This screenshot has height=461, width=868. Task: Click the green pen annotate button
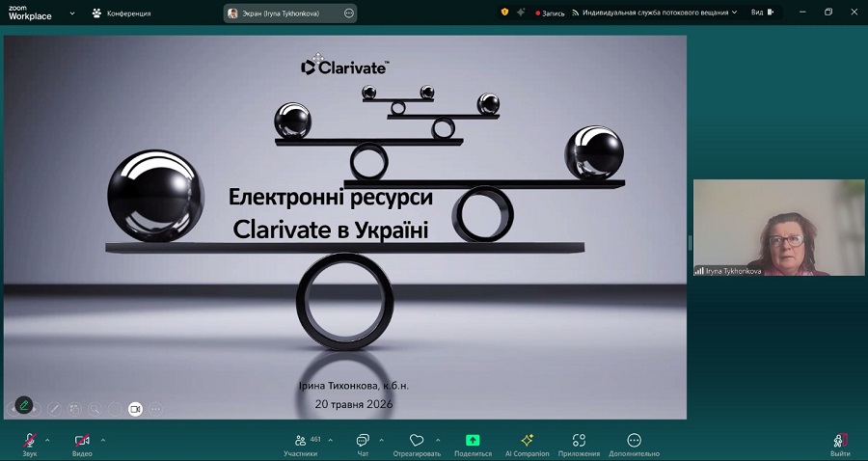(x=24, y=405)
